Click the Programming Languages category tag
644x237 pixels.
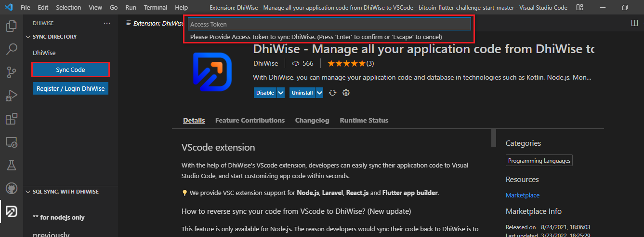pyautogui.click(x=539, y=161)
